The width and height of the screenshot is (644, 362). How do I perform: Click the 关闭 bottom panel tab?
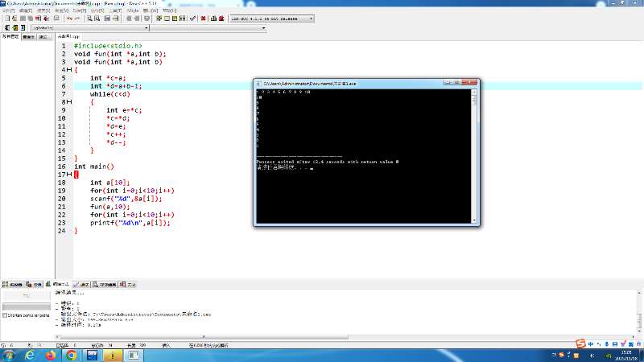click(x=128, y=285)
